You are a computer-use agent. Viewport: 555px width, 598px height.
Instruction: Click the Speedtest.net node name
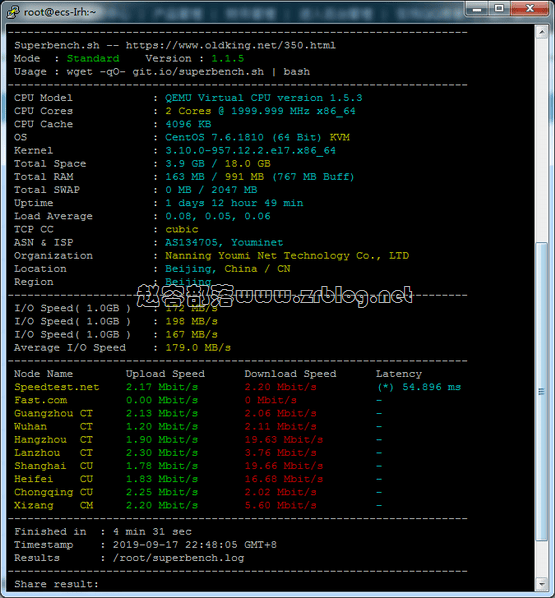click(x=57, y=387)
